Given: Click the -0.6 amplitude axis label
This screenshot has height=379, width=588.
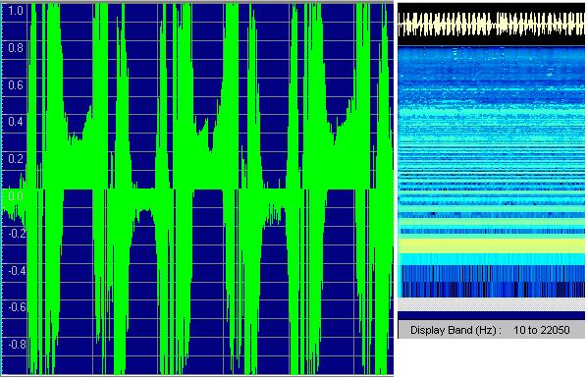Looking at the screenshot, I should (17, 307).
